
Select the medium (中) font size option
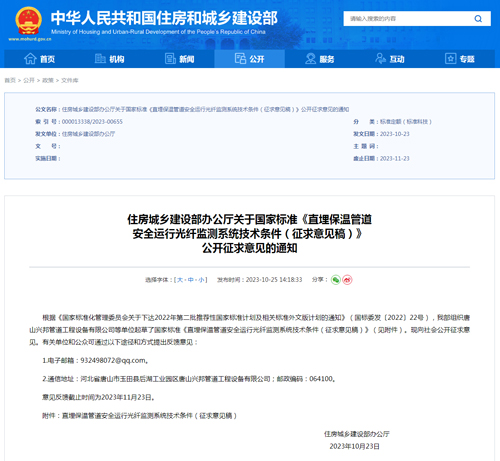click(x=191, y=280)
